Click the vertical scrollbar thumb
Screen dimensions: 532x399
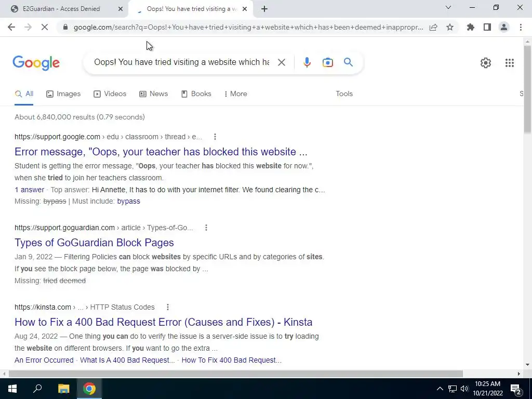pyautogui.click(x=528, y=89)
